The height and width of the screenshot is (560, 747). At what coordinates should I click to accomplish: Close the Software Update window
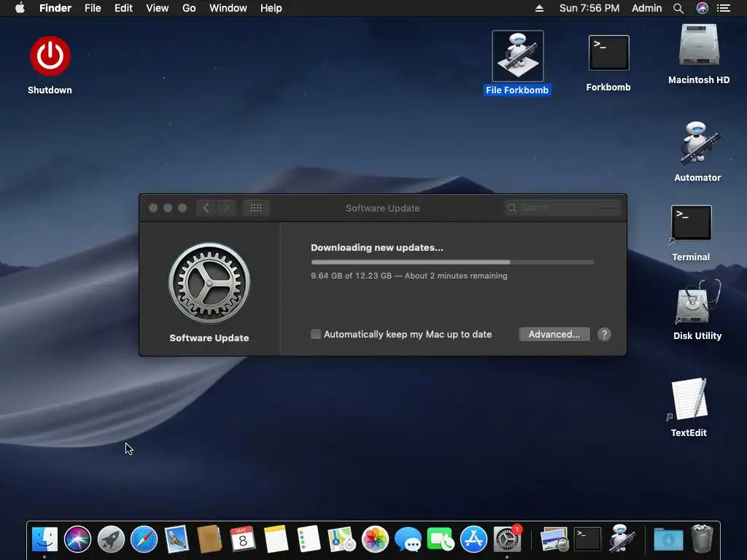[153, 208]
